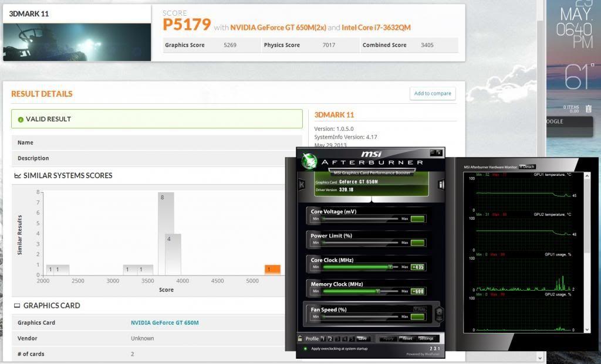The width and height of the screenshot is (601, 364).
Task: Open Afterburner Settings
Action: click(426, 339)
